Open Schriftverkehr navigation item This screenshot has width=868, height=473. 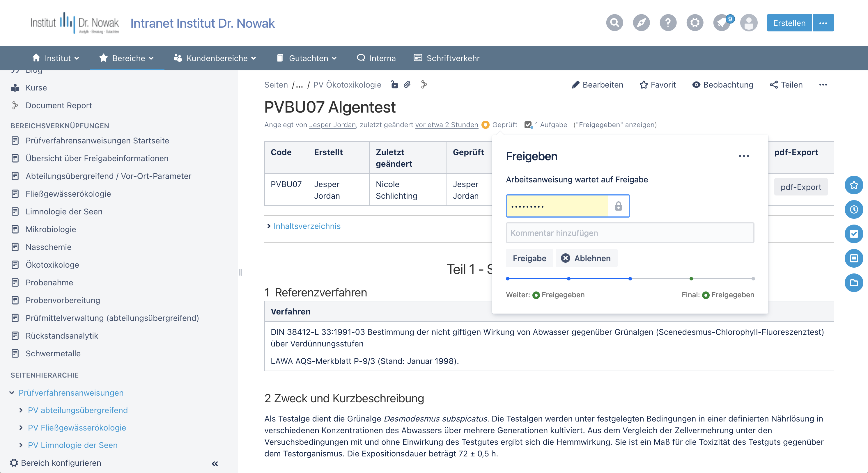coord(447,58)
